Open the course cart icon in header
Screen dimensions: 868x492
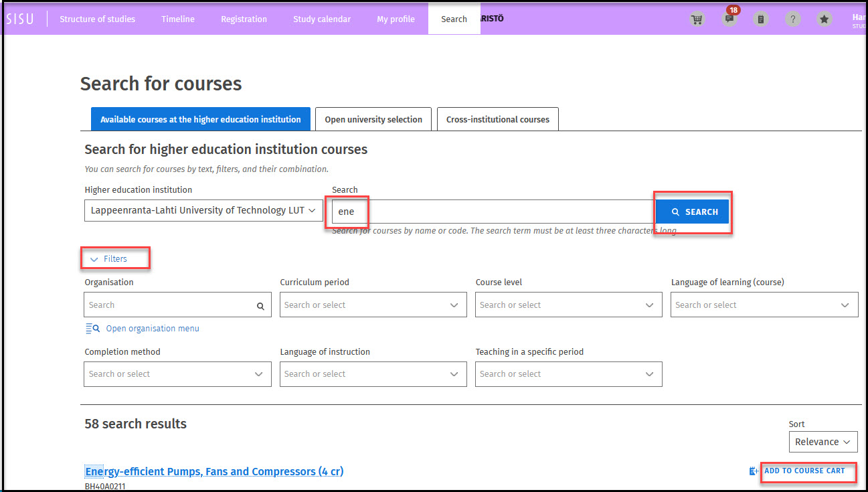(x=697, y=19)
